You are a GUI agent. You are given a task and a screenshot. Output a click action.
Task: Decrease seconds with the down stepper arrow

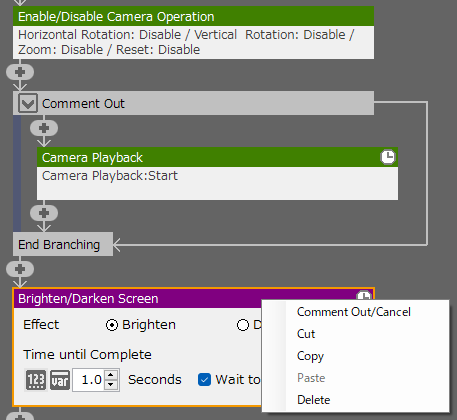pos(111,385)
